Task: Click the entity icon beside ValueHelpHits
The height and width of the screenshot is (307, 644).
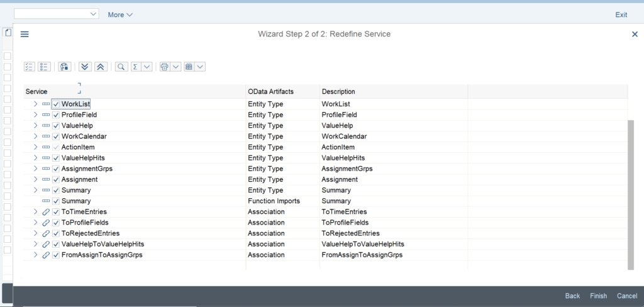Action: pos(46,158)
